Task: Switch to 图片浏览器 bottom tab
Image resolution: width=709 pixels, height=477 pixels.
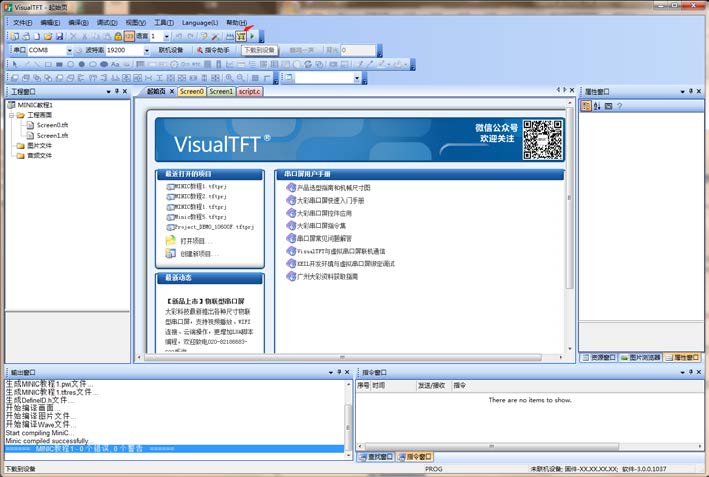Action: pyautogui.click(x=640, y=358)
